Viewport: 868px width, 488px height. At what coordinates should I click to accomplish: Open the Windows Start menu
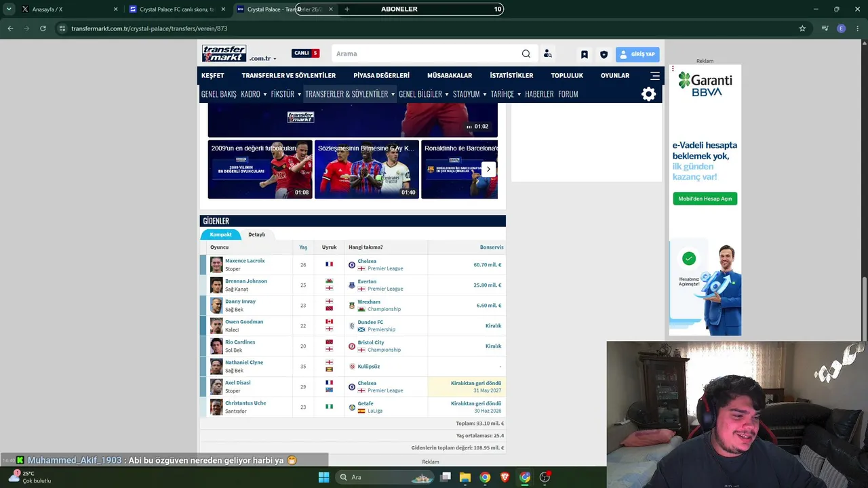coord(323,477)
